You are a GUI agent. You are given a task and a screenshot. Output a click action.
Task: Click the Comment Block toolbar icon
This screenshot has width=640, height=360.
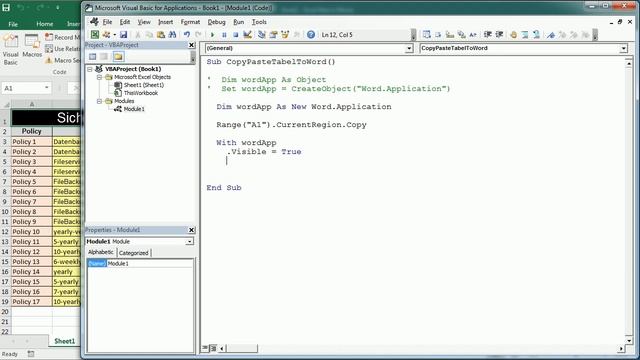coord(525,35)
